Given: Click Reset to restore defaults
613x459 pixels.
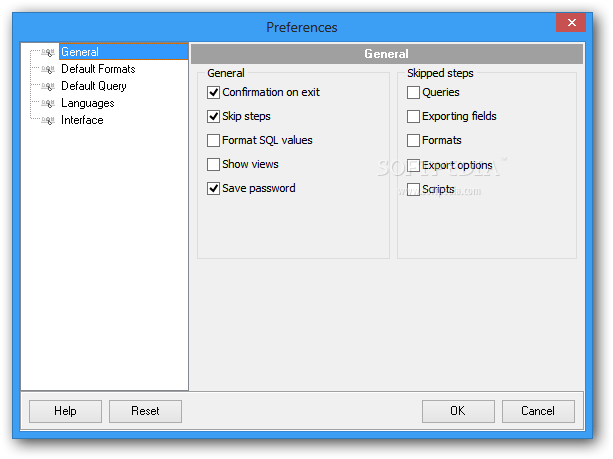Looking at the screenshot, I should (x=145, y=411).
